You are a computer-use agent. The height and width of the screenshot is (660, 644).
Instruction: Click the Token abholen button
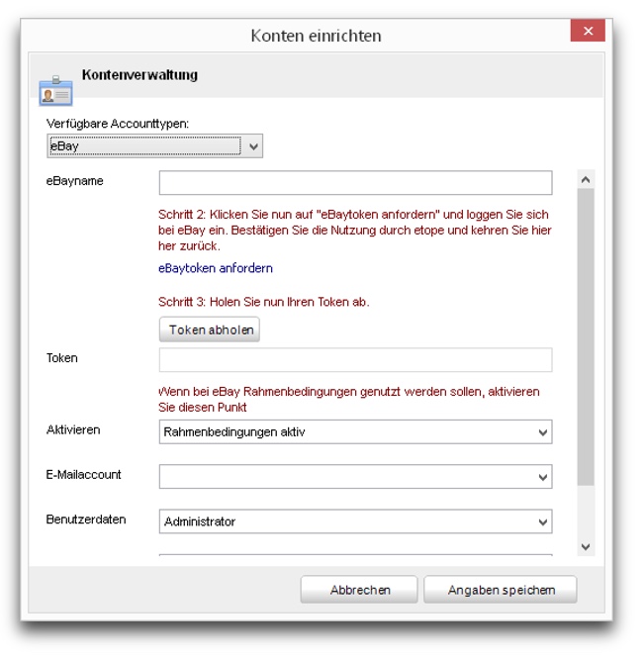(x=210, y=330)
